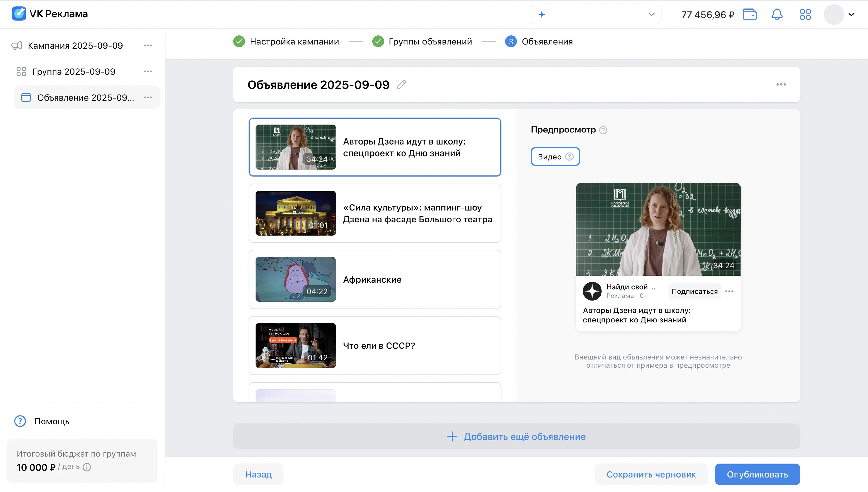The height and width of the screenshot is (492, 868).
Task: Click the pencil icon to rename the ad
Action: (401, 84)
